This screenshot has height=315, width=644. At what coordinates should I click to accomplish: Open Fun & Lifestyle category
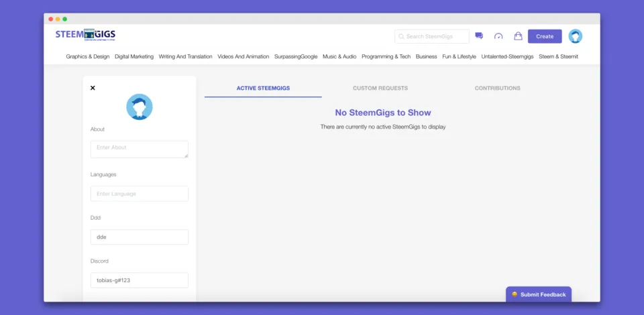coord(459,56)
